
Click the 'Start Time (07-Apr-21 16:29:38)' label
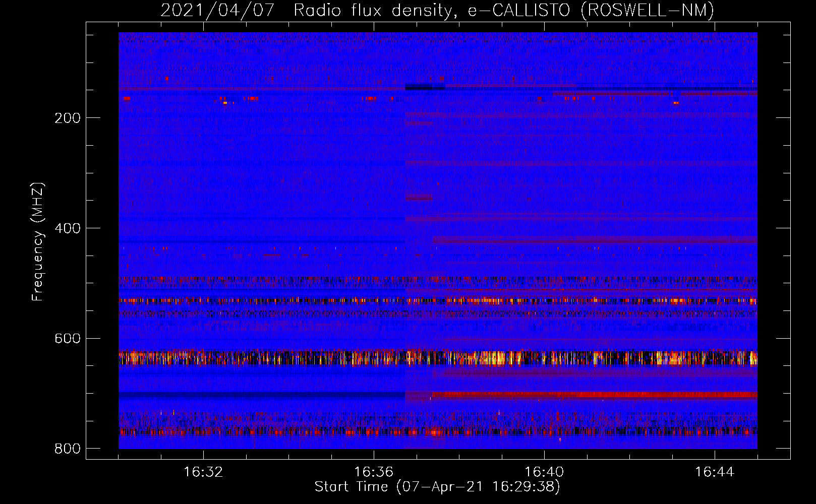click(x=437, y=487)
